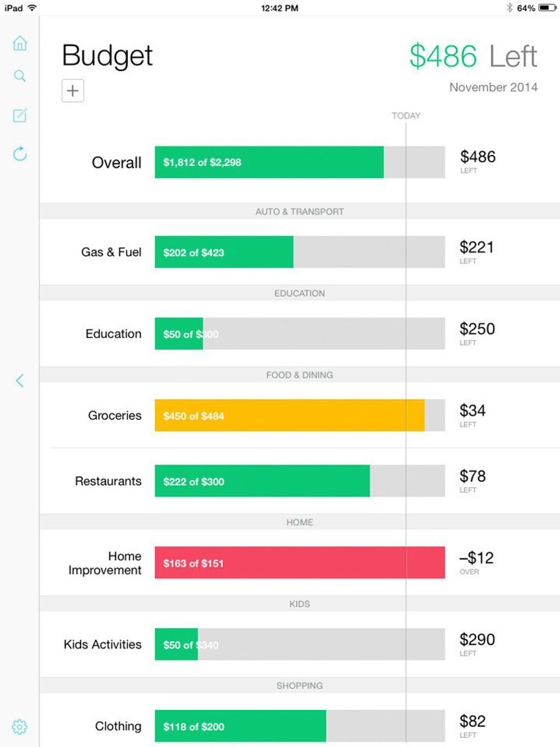Open the Gas & Fuel budget row
Image resolution: width=560 pixels, height=747 pixels.
pos(111,252)
